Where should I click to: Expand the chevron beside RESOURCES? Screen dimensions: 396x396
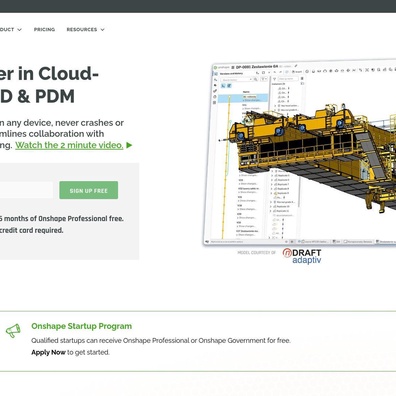[x=102, y=30]
